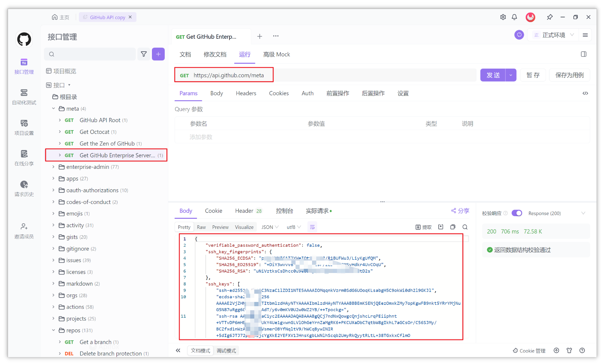
Task: Copy the response body with the copy icon
Action: pos(453,227)
